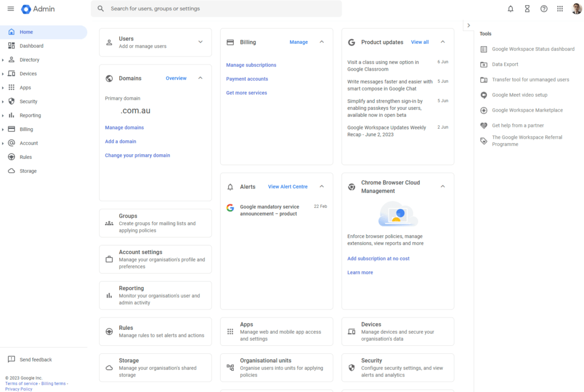The image size is (584, 392).
Task: Click Learn more in Chrome card
Action: click(x=360, y=272)
